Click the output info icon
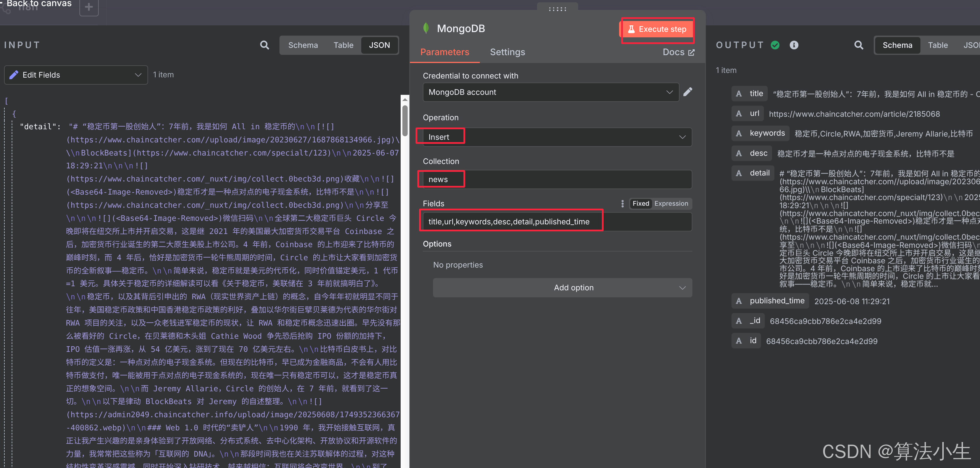 (794, 45)
